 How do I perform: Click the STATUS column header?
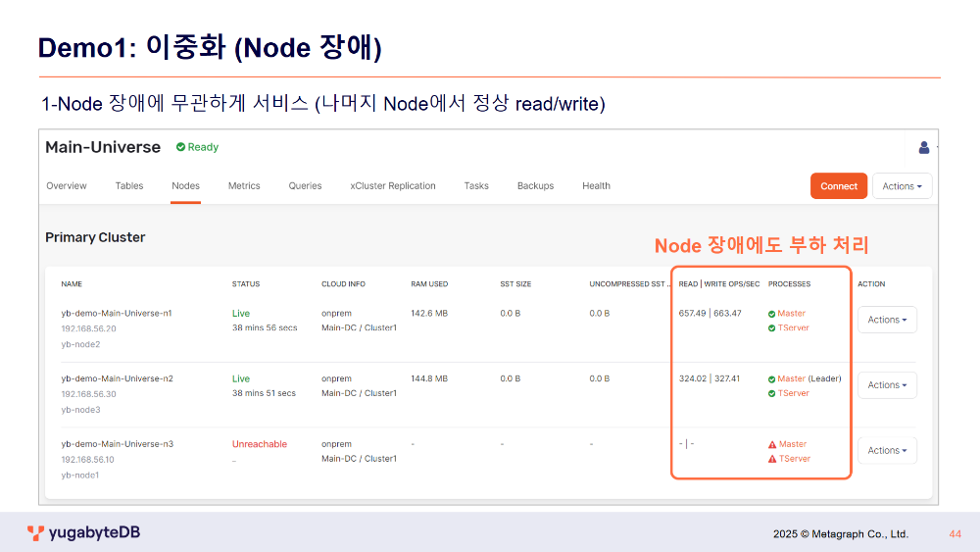coord(246,284)
